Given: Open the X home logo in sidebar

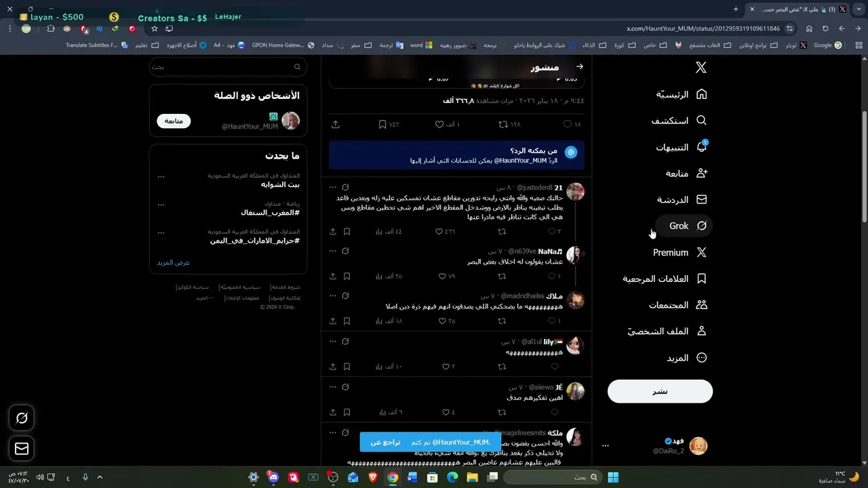Looking at the screenshot, I should [x=701, y=67].
